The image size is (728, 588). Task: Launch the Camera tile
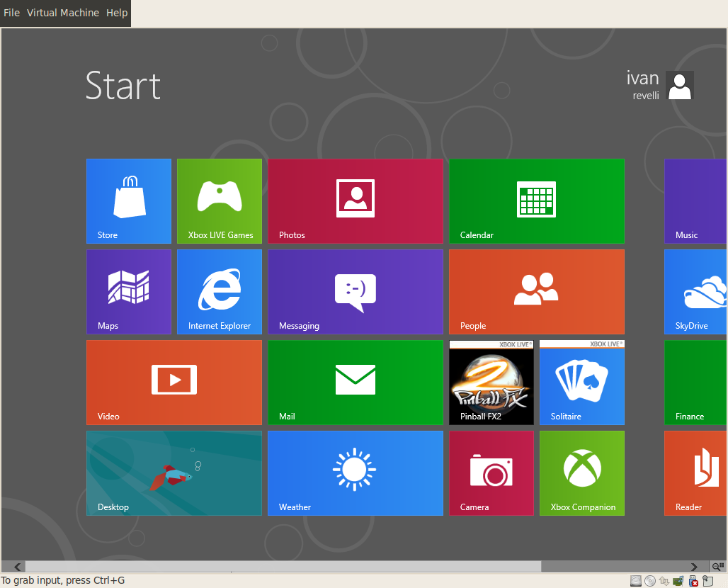point(491,473)
